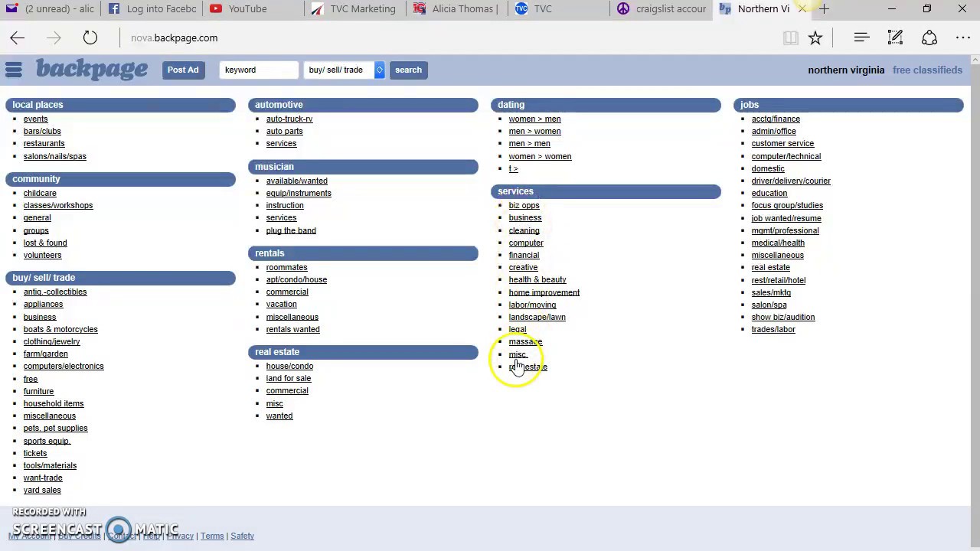This screenshot has height=551, width=980.
Task: Click the favorites star icon
Action: pyautogui.click(x=815, y=37)
